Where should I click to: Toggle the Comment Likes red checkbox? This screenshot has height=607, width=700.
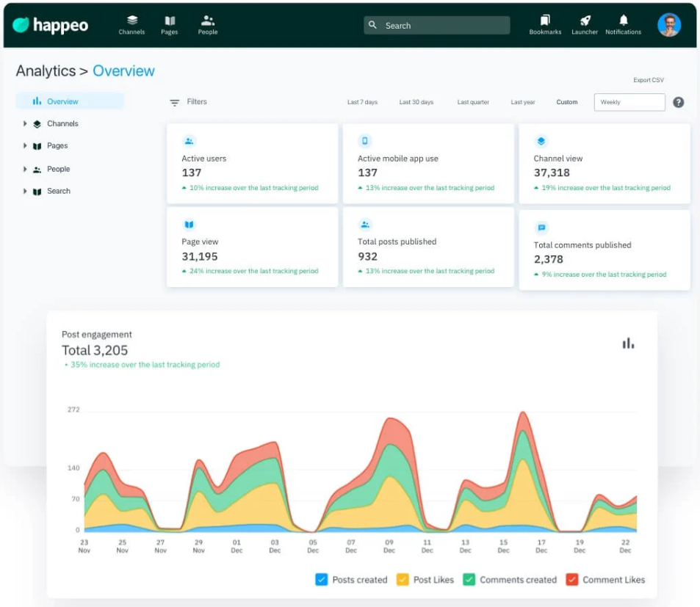[x=572, y=579]
